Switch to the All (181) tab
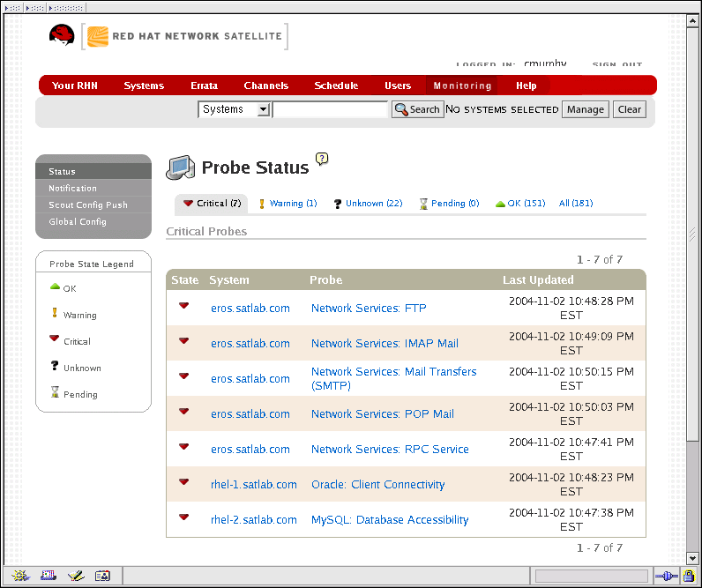Viewport: 702px width, 588px height. click(x=576, y=203)
